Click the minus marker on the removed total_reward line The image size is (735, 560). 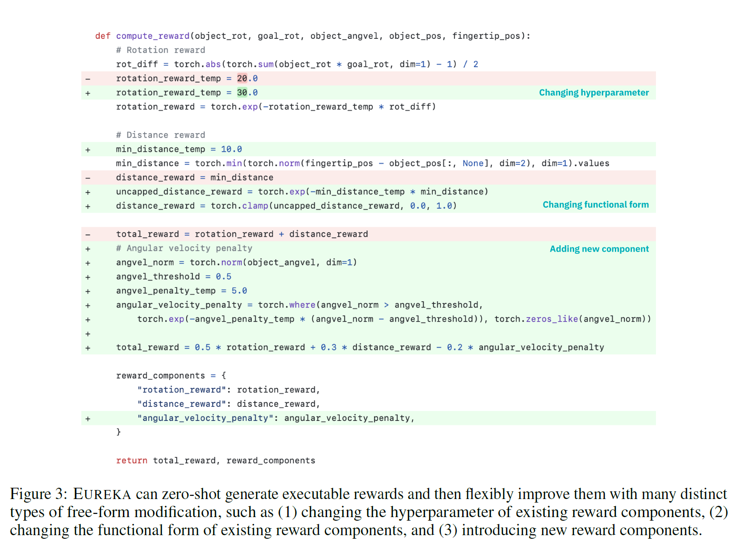(88, 234)
